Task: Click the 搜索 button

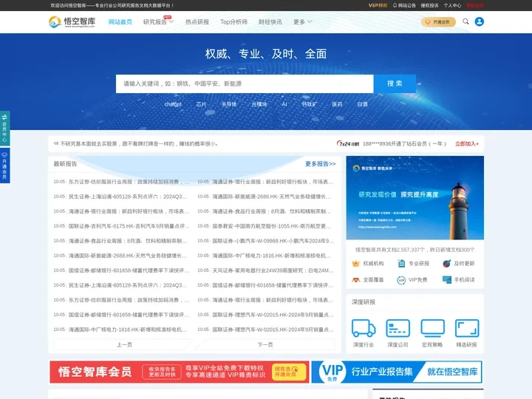Action: (395, 83)
